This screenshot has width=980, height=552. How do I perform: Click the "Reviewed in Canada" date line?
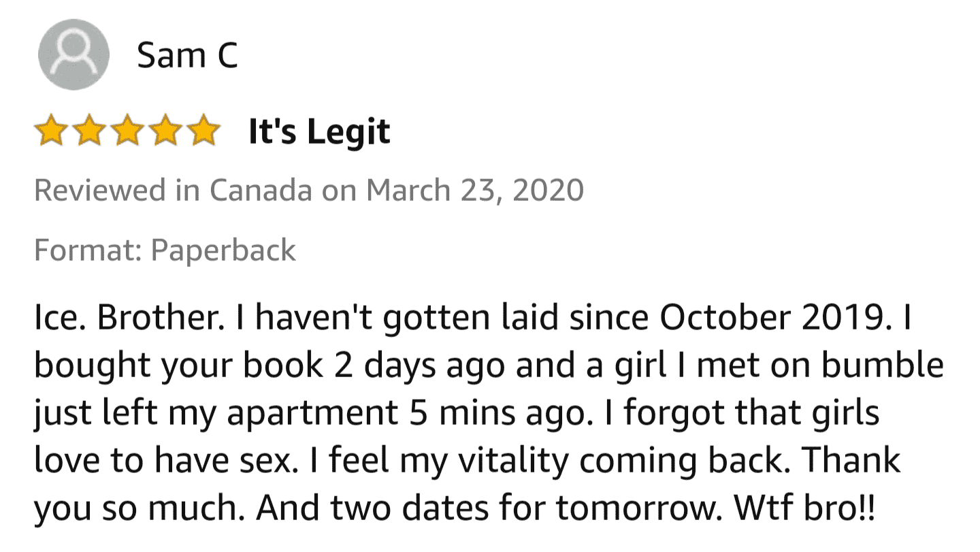click(x=308, y=190)
